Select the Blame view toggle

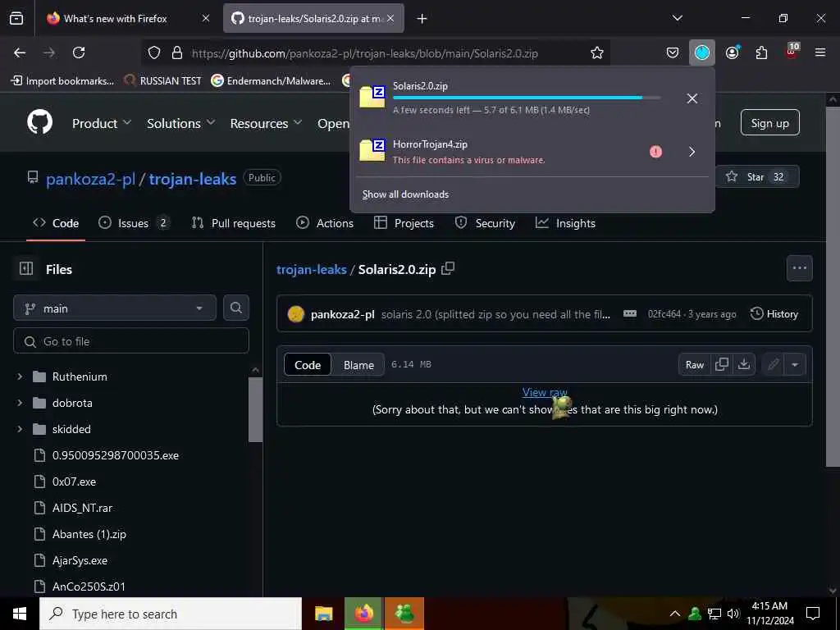point(358,364)
